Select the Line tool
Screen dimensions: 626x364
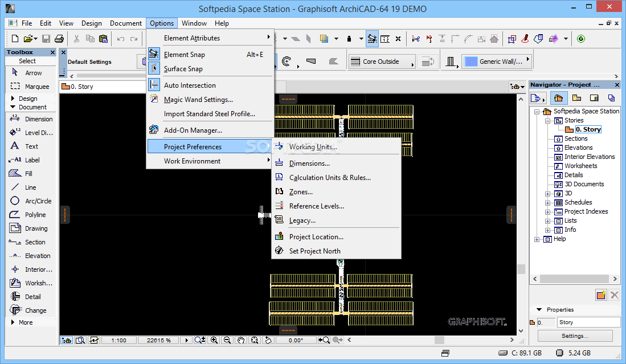coord(31,187)
